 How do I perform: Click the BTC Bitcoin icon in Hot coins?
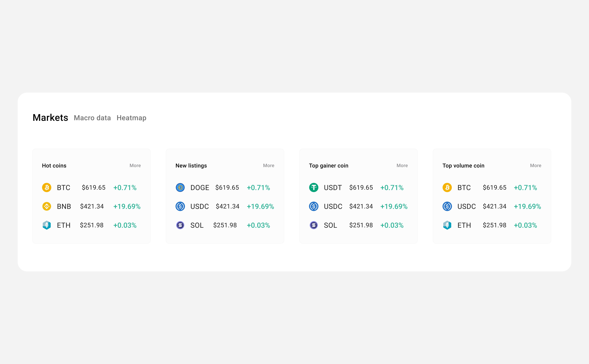[x=47, y=187]
